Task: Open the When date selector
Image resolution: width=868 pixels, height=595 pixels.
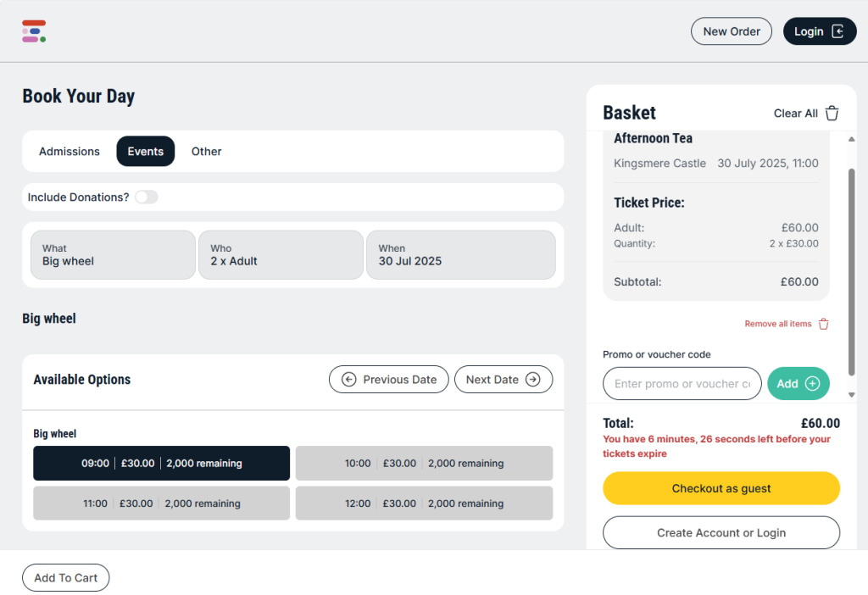Action: coord(460,255)
